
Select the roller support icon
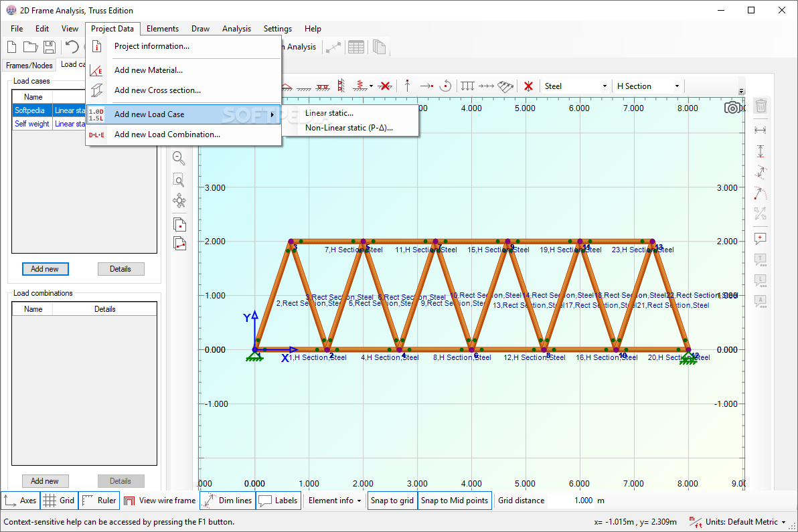323,86
